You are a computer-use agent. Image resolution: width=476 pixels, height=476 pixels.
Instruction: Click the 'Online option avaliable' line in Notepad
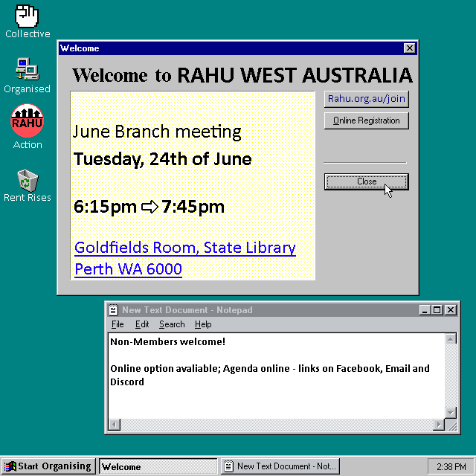(269, 369)
